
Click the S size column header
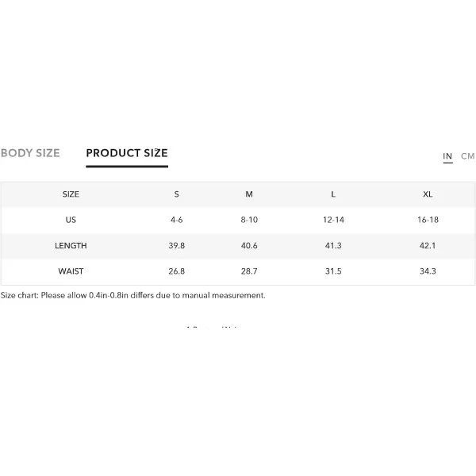pos(176,194)
